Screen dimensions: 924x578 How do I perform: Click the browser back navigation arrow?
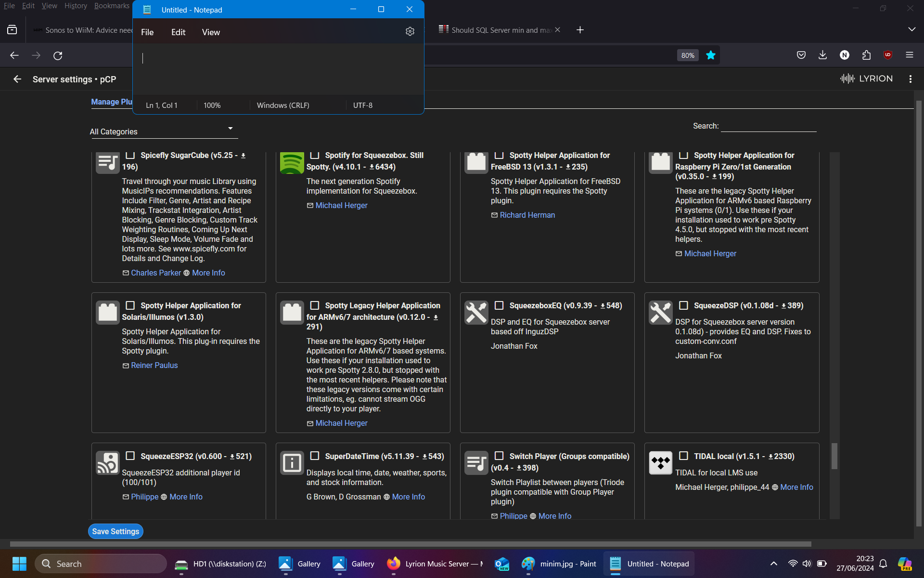click(14, 55)
